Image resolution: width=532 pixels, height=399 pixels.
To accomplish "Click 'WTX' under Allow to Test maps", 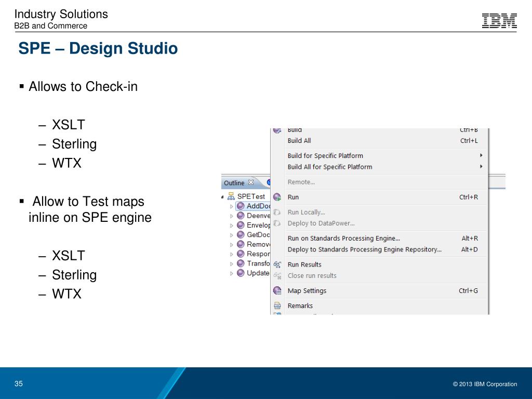I will [x=66, y=294].
